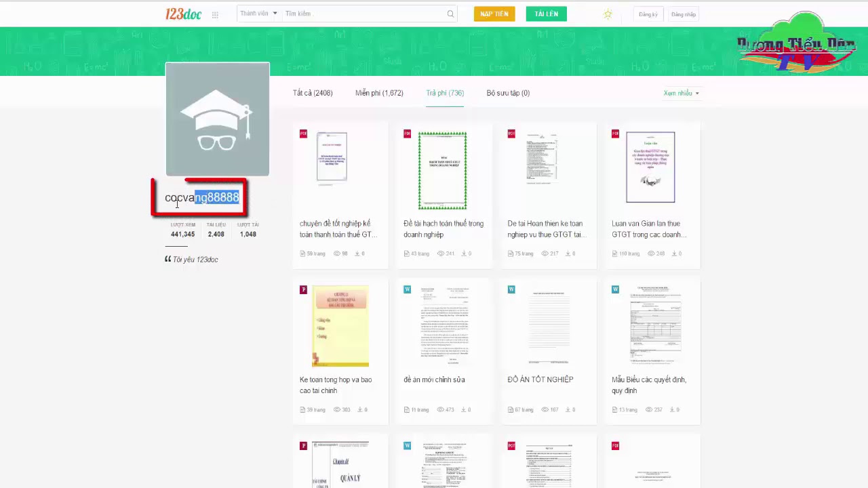
Task: Click title De tai Hoan thien ke toan
Action: click(547, 229)
